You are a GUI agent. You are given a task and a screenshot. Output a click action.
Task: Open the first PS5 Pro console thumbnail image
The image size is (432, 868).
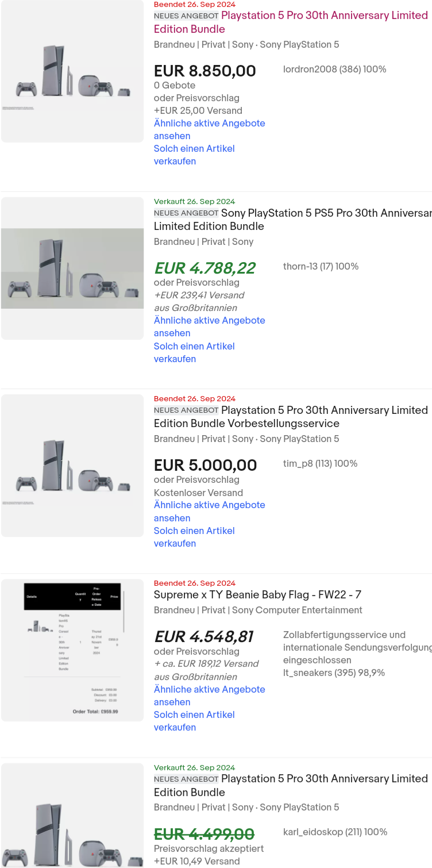pyautogui.click(x=72, y=70)
